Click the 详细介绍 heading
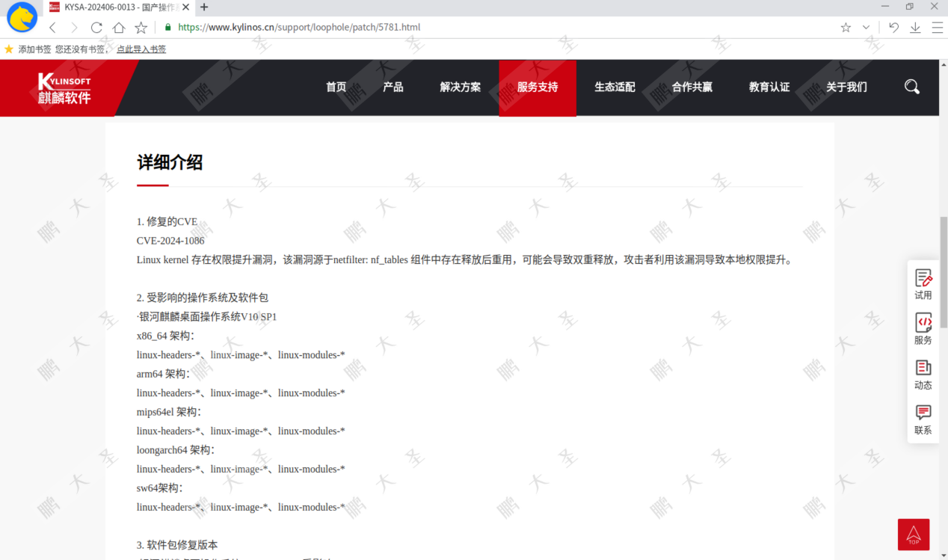The height and width of the screenshot is (560, 948). [170, 162]
